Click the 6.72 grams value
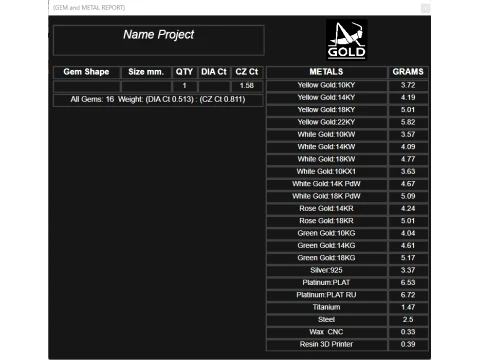480x360 pixels. [x=408, y=295]
